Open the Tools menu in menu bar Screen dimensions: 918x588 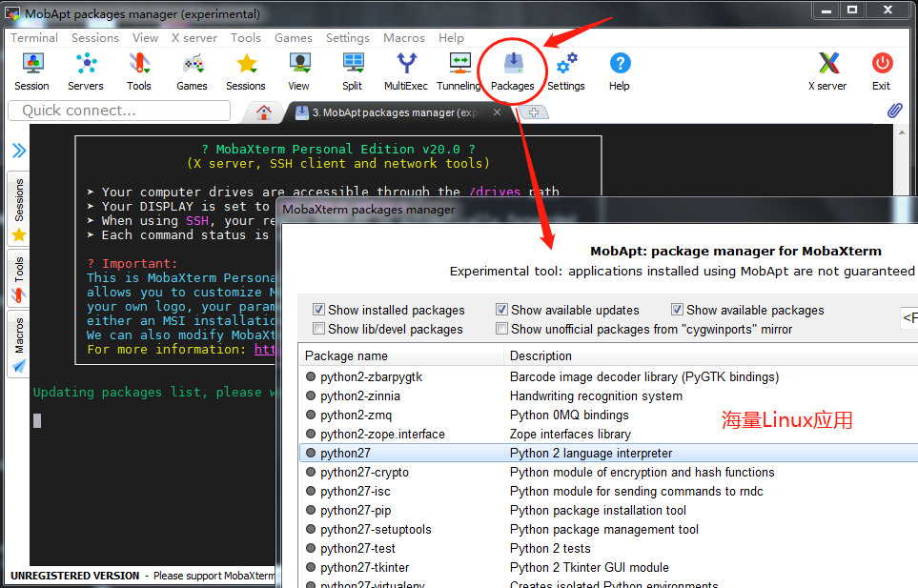point(245,38)
